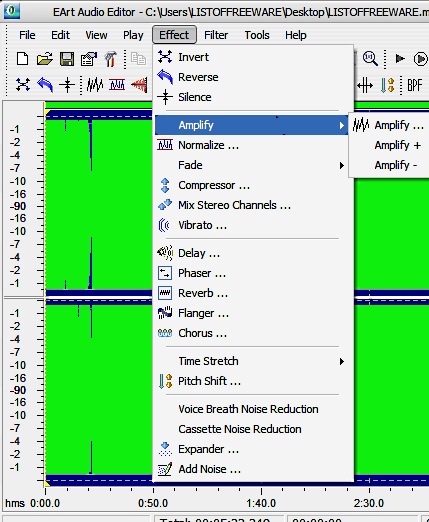Screen dimensions: 429x522
Task: Select Phaser ... effect
Action: pos(252,273)
